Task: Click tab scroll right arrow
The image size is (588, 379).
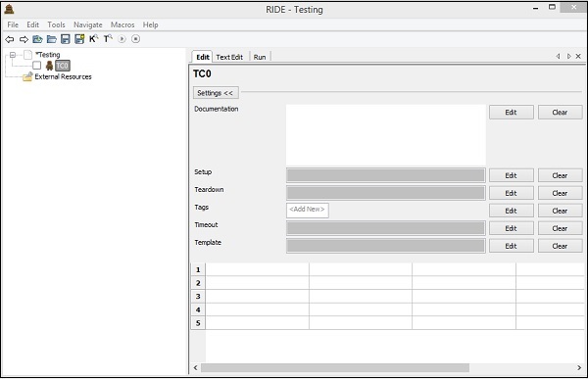Action: [x=568, y=56]
